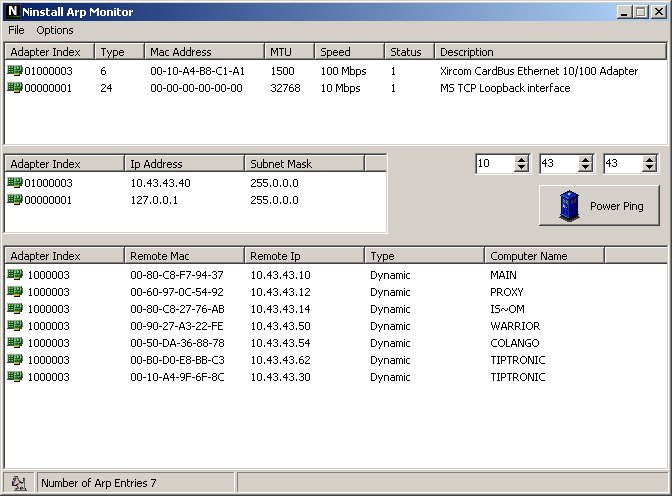The height and width of the screenshot is (496, 672).
Task: Select the ARP entry icon for WARRIOR
Action: pyautogui.click(x=15, y=326)
